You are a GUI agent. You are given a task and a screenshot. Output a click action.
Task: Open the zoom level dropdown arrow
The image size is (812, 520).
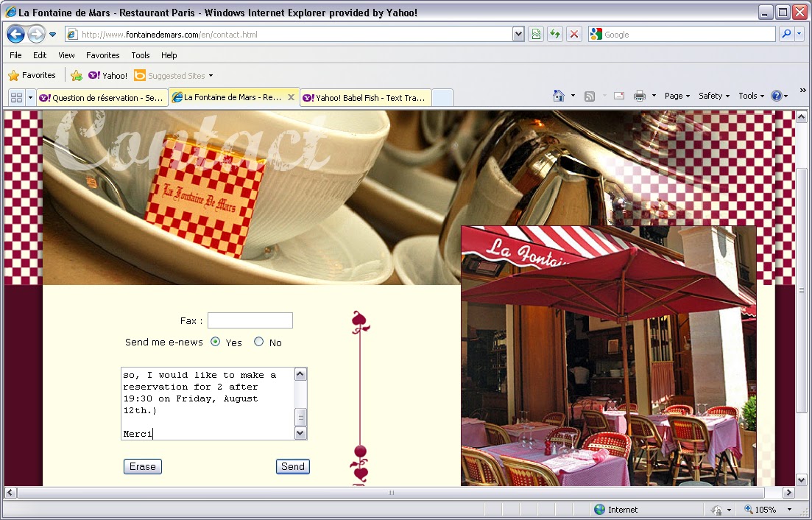tap(789, 510)
